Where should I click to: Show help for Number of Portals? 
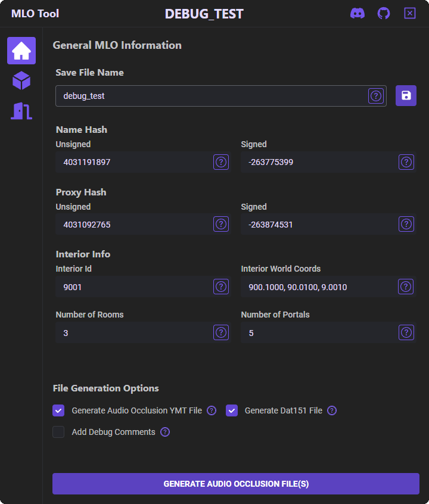point(406,332)
